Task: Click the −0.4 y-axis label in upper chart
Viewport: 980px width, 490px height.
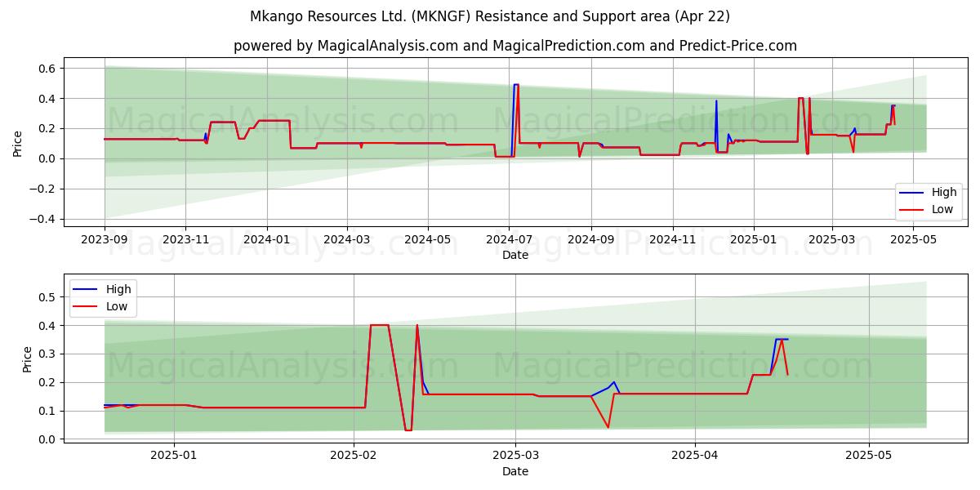Action: pyautogui.click(x=42, y=219)
